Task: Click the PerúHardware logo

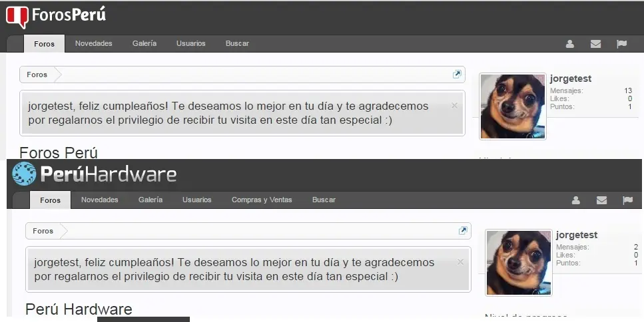Action: pos(95,174)
